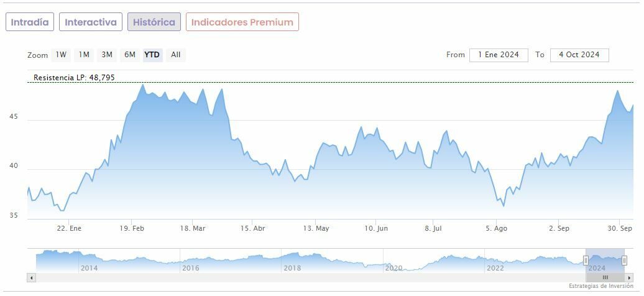
Task: Click the shaded 2024 navigator selection
Action: (x=605, y=262)
